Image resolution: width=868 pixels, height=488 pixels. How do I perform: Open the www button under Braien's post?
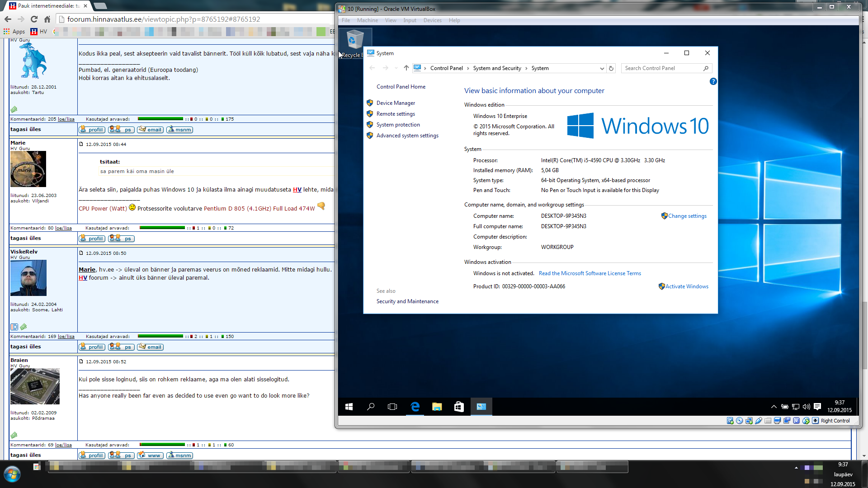coord(150,455)
